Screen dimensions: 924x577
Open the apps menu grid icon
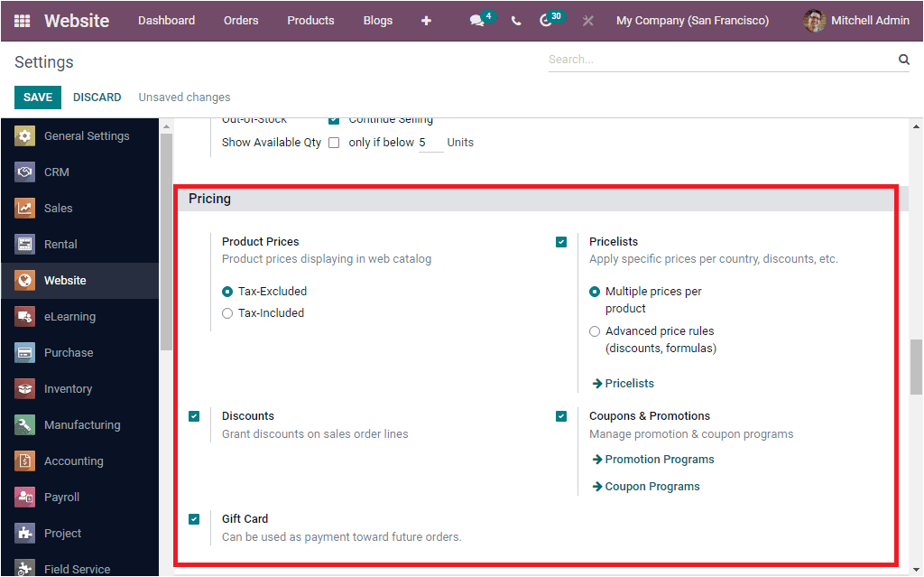coord(22,20)
